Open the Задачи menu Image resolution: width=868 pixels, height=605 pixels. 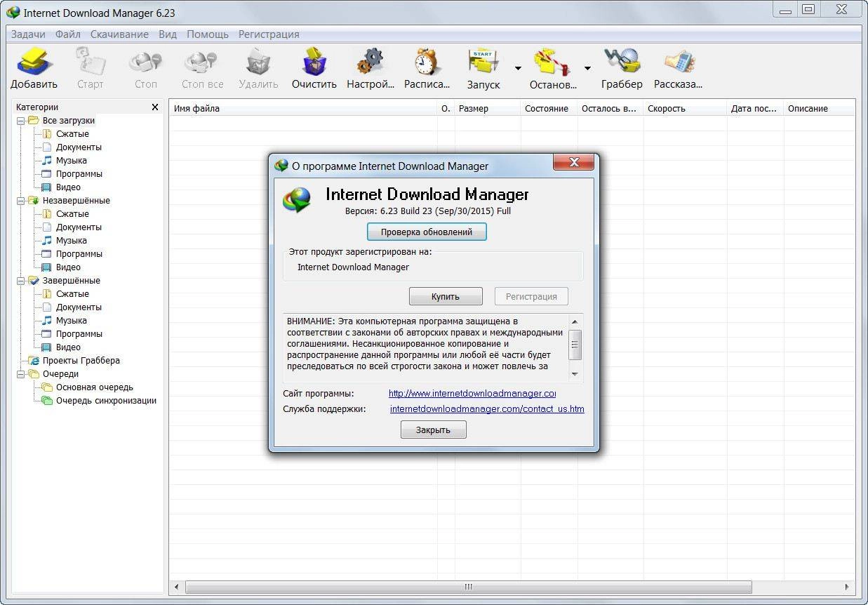click(x=28, y=34)
